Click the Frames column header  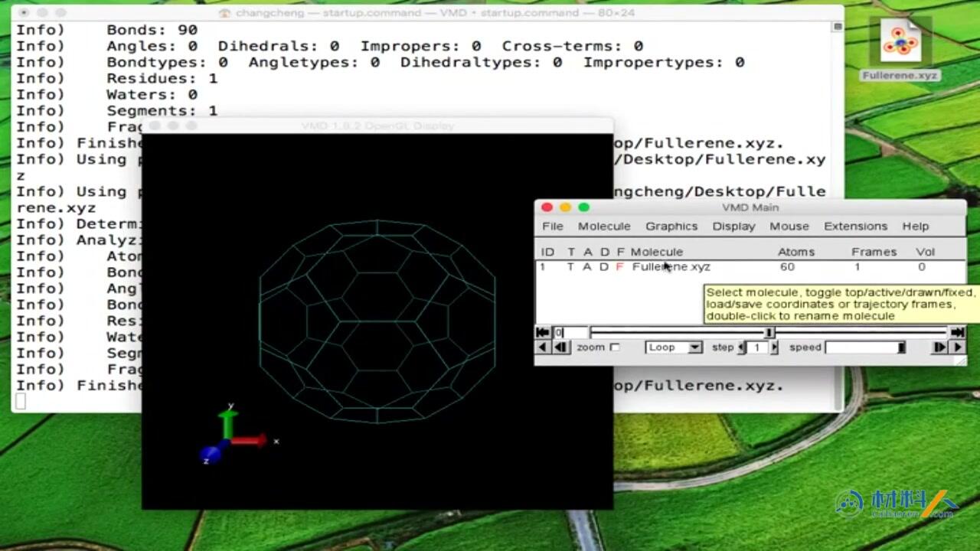874,252
